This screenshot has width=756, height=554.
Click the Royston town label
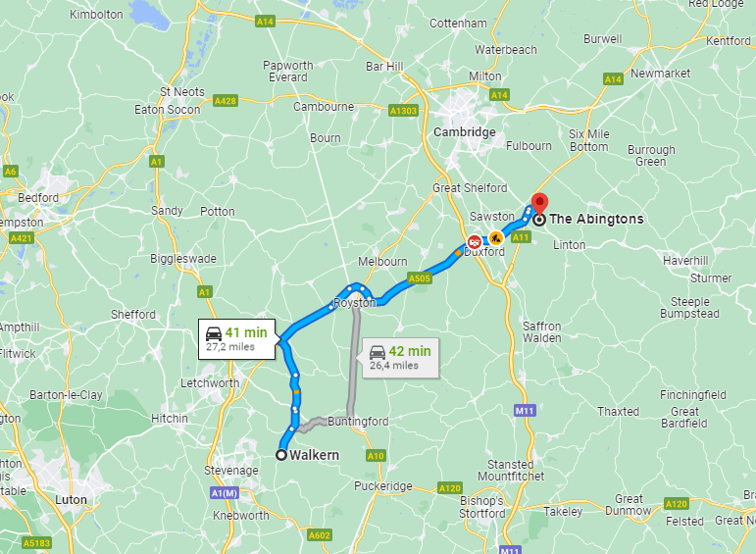(354, 303)
